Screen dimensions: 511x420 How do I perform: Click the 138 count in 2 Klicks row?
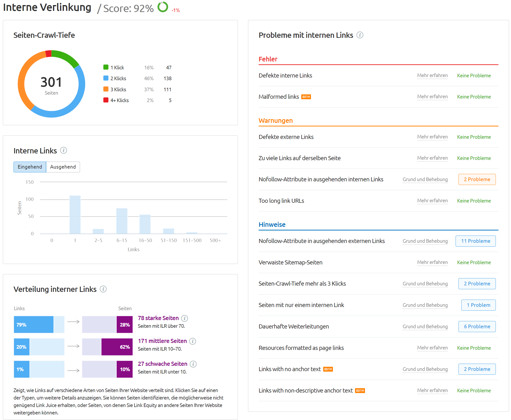[x=167, y=78]
